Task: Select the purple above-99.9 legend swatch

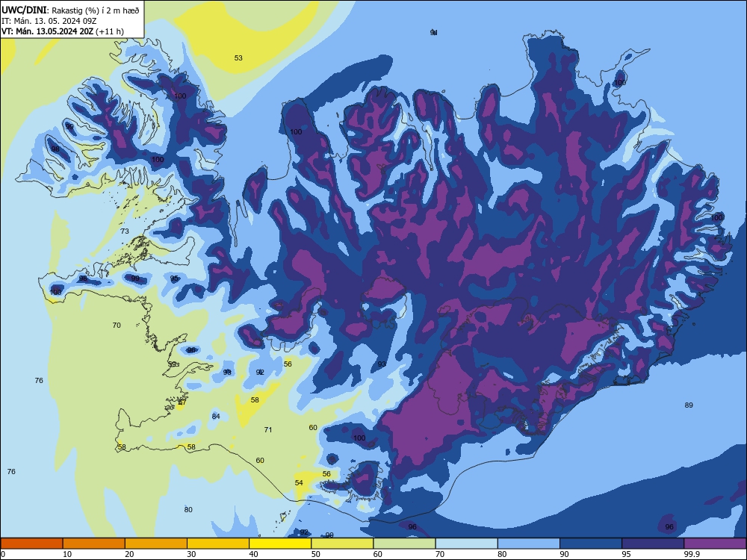Action: pos(715,544)
